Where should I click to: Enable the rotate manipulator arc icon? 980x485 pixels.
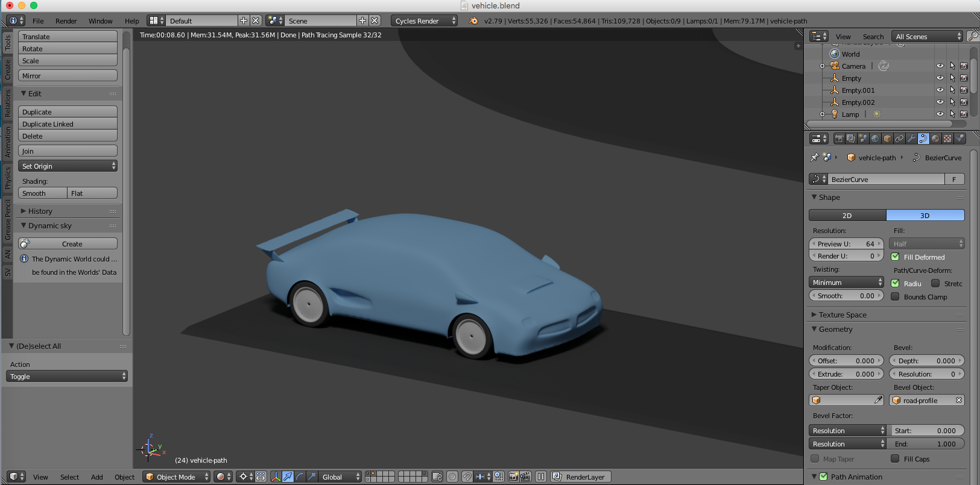pyautogui.click(x=300, y=477)
